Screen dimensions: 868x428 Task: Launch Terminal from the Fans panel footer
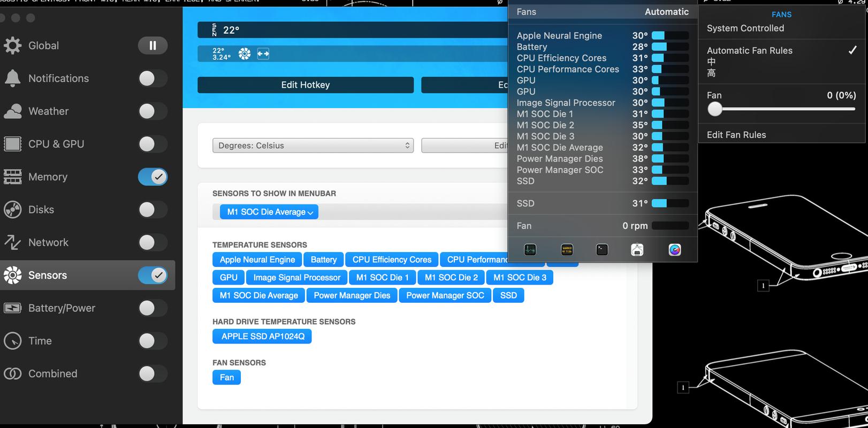[x=602, y=249]
